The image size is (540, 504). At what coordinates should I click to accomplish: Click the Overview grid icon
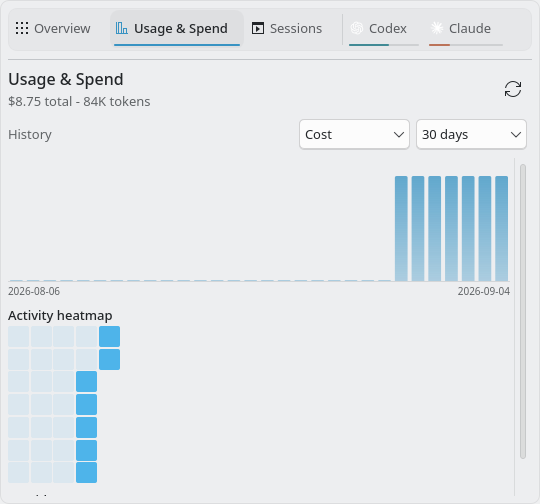click(22, 28)
